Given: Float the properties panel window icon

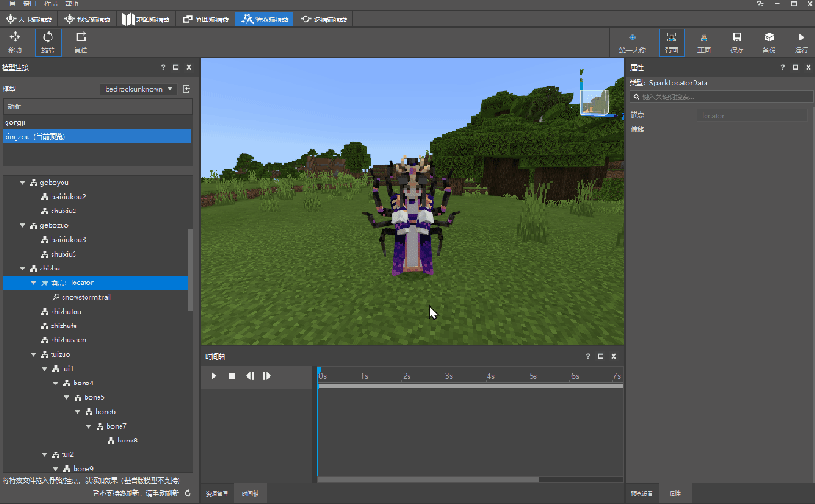Looking at the screenshot, I should click(x=796, y=67).
